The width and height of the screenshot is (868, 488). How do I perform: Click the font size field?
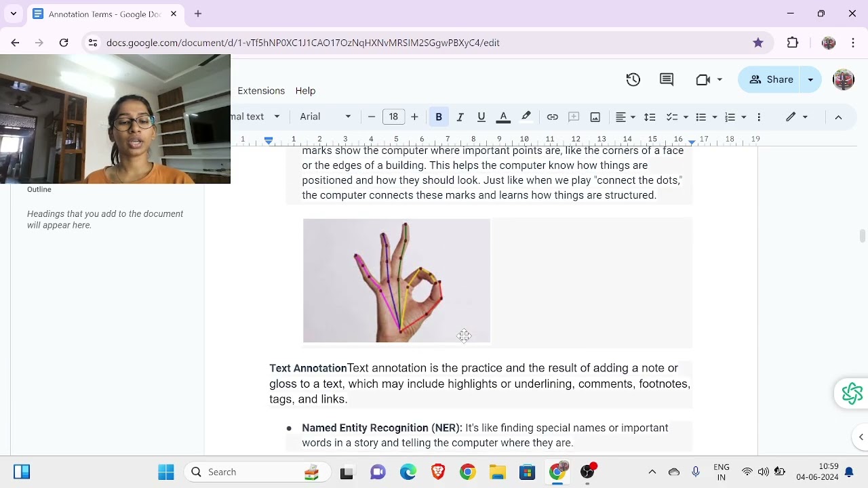393,117
